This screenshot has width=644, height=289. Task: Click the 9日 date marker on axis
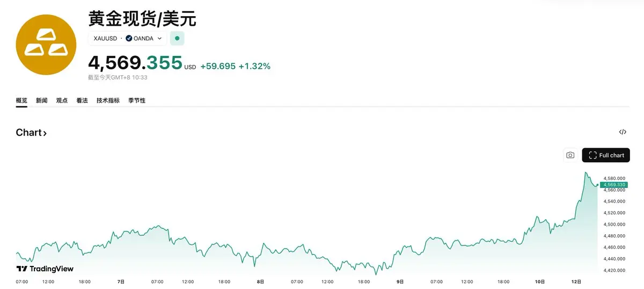400,281
